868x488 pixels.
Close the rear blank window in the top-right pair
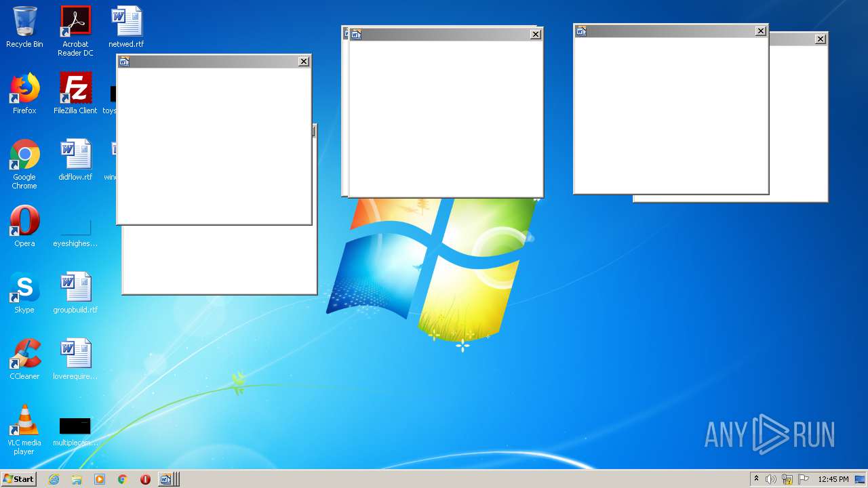821,39
